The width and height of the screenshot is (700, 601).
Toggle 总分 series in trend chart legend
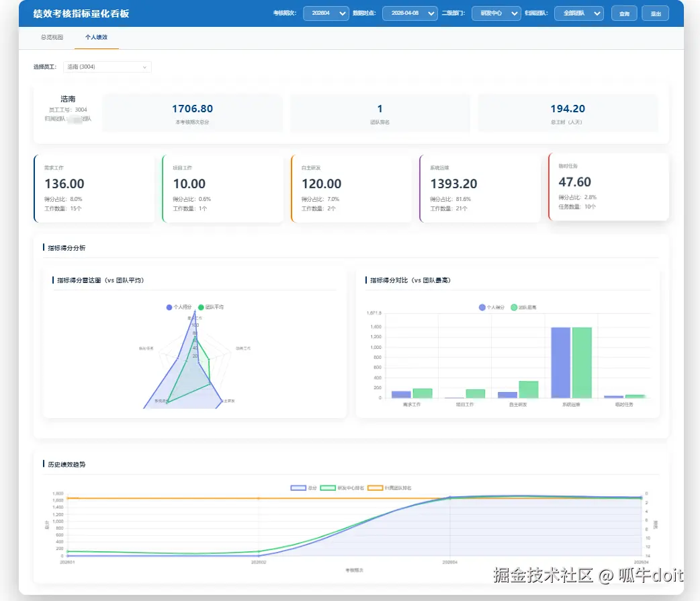click(304, 488)
